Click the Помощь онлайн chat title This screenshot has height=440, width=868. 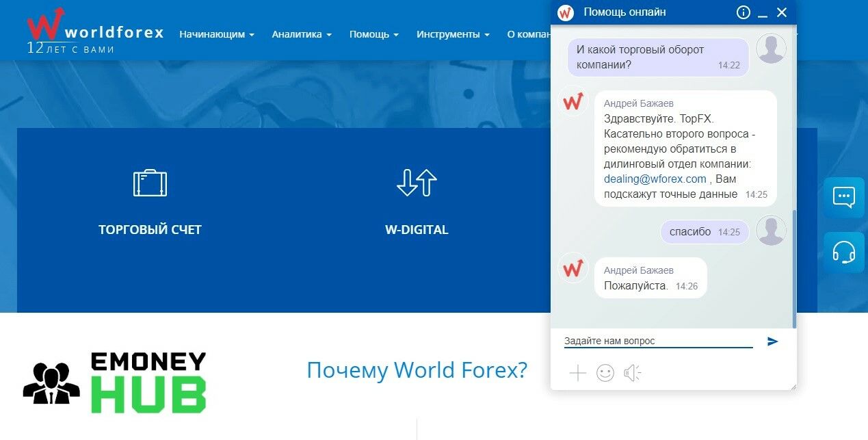coord(624,12)
